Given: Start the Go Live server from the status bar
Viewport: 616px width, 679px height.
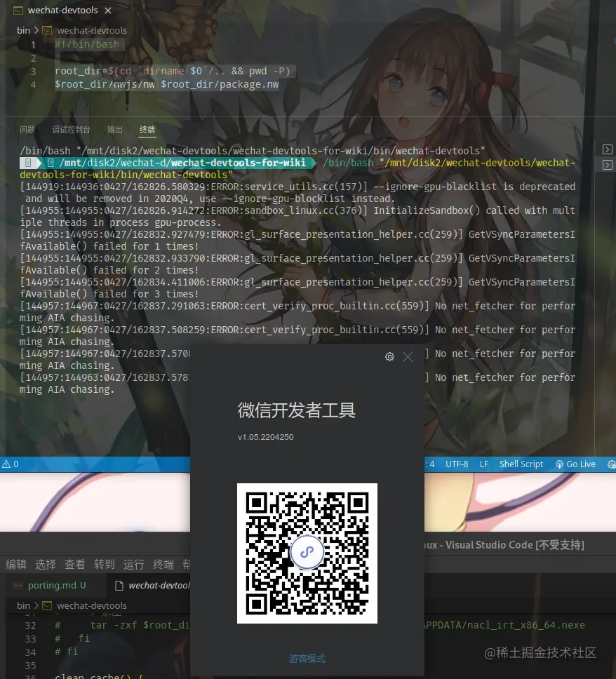Looking at the screenshot, I should [x=575, y=464].
